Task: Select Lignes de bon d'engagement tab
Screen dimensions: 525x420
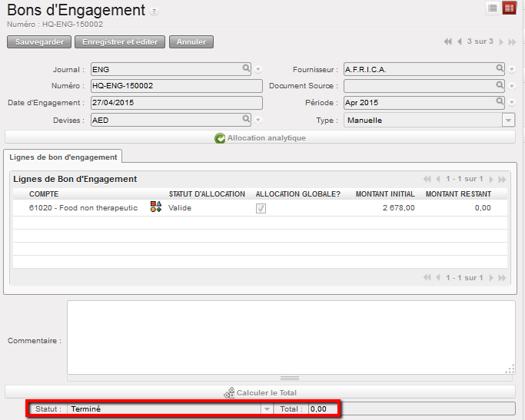Action: click(x=63, y=157)
